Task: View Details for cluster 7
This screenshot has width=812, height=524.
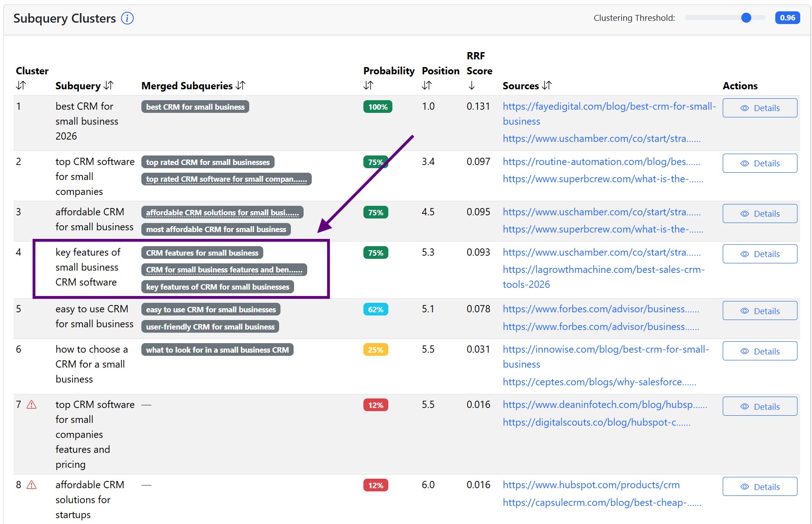Action: click(759, 407)
